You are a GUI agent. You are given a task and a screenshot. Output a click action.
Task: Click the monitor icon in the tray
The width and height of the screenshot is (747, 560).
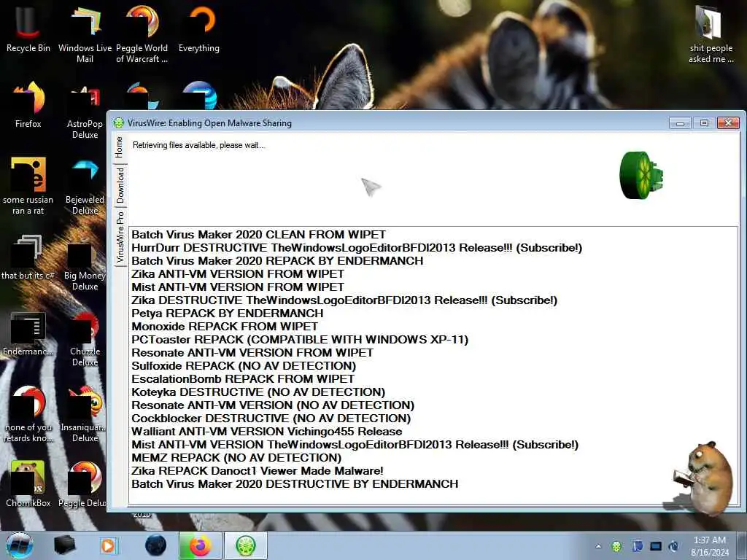[x=656, y=545]
